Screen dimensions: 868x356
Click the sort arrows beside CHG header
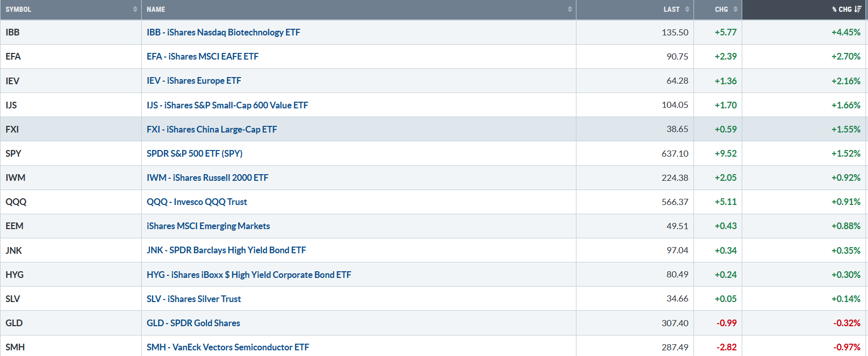[736, 9]
